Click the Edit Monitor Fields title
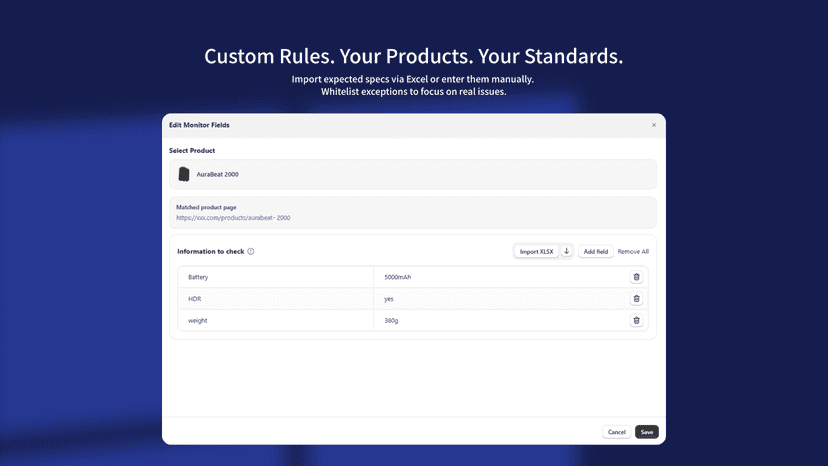Viewport: 828px width, 466px height. [x=199, y=125]
